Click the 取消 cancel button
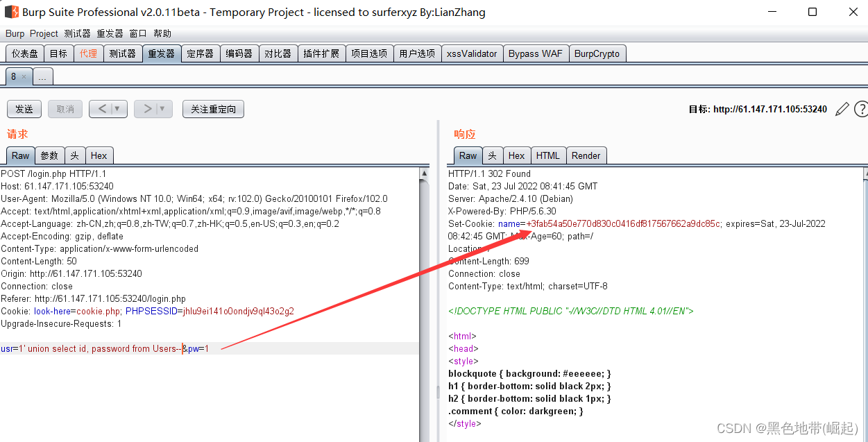The width and height of the screenshot is (868, 442). [65, 109]
